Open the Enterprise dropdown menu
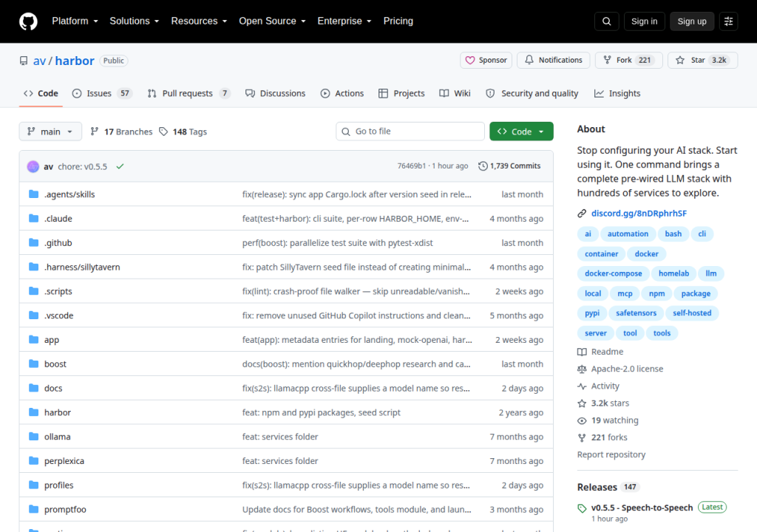Viewport: 757px width, 532px height. [344, 21]
